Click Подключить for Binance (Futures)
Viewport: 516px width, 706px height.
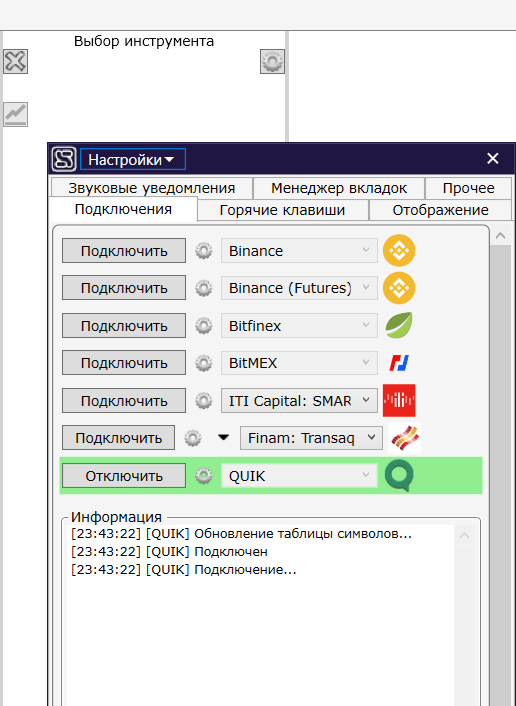coord(124,288)
